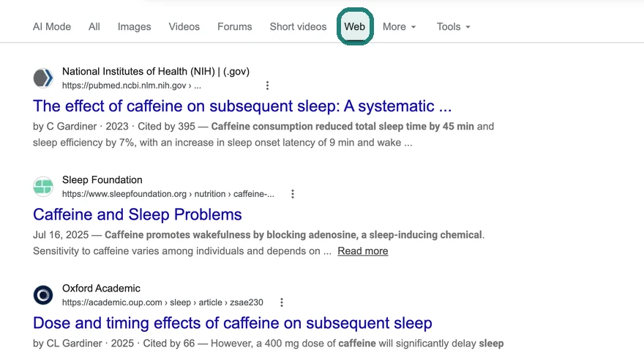Click 'National Institutes of Health (NIH)' source name

(156, 72)
